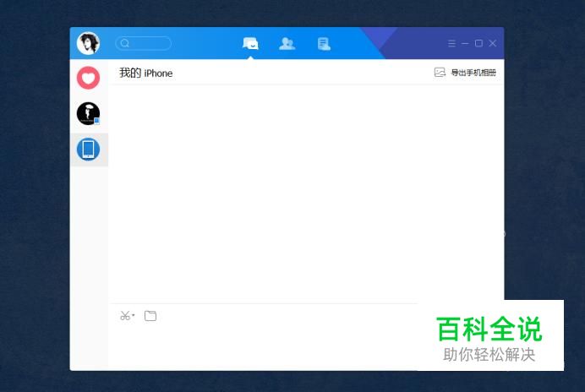Minimize the QQ window

click(465, 43)
